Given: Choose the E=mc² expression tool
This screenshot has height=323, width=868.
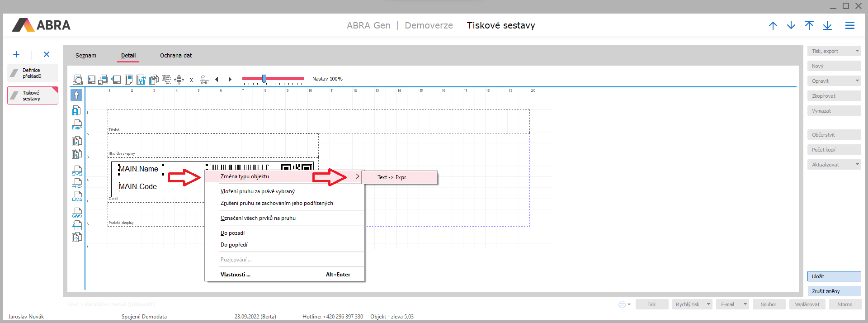Looking at the screenshot, I should click(x=77, y=125).
